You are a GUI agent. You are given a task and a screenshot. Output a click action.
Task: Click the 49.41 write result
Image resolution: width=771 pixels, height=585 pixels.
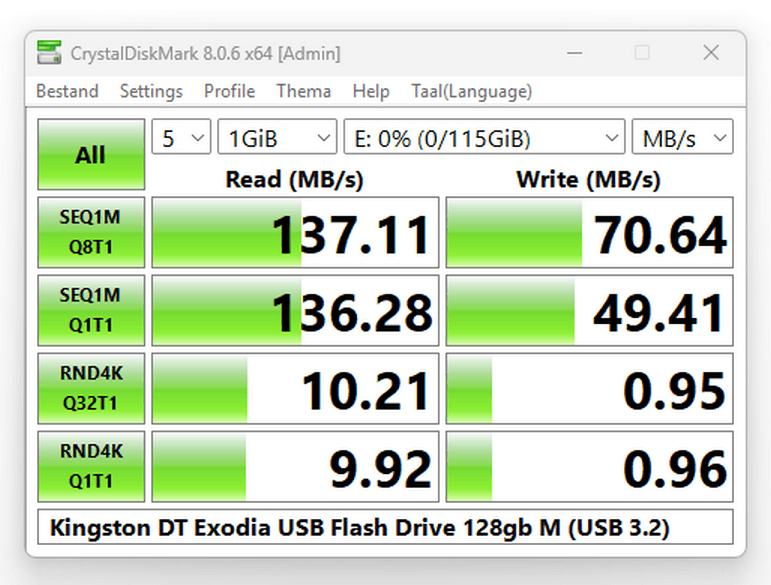590,311
